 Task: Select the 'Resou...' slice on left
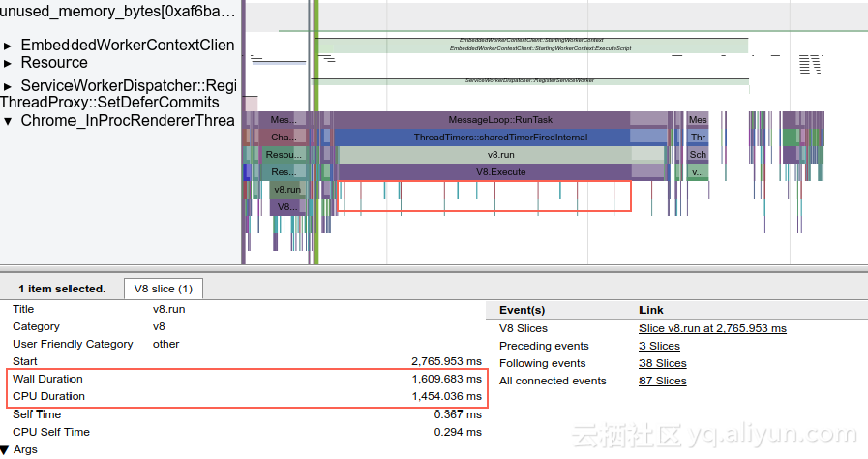284,155
